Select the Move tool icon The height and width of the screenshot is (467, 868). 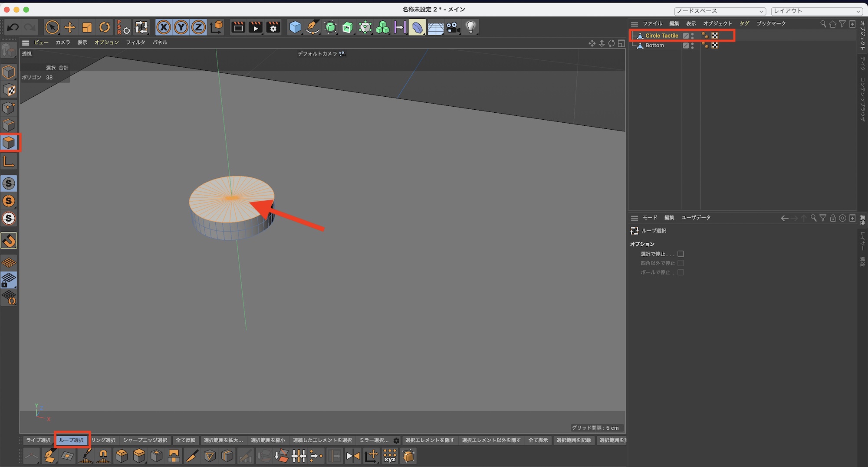69,27
